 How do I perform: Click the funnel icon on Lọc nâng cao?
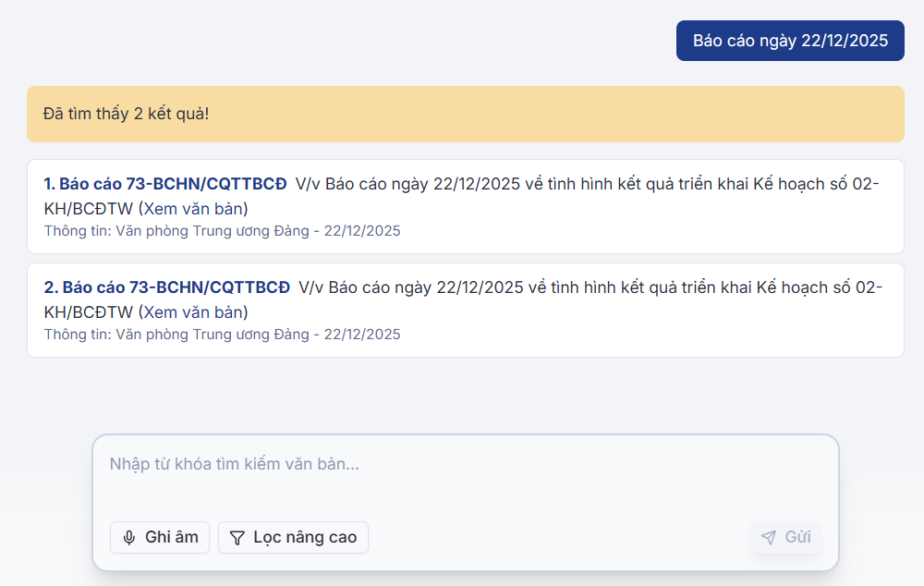coord(237,537)
